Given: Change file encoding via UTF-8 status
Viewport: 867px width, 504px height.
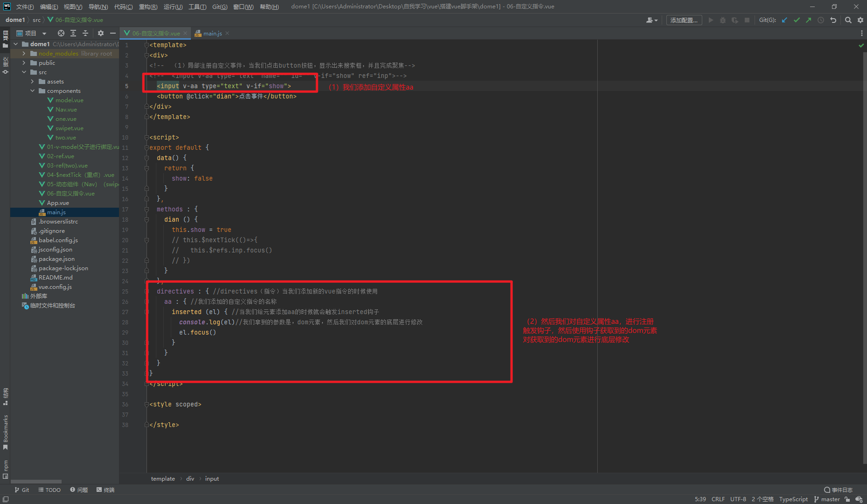Looking at the screenshot, I should (738, 499).
